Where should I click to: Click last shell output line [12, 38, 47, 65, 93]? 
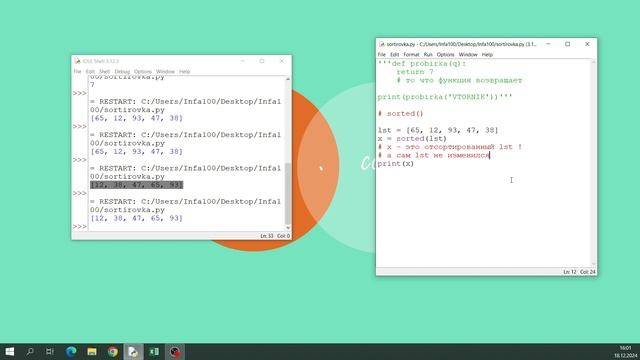click(136, 218)
